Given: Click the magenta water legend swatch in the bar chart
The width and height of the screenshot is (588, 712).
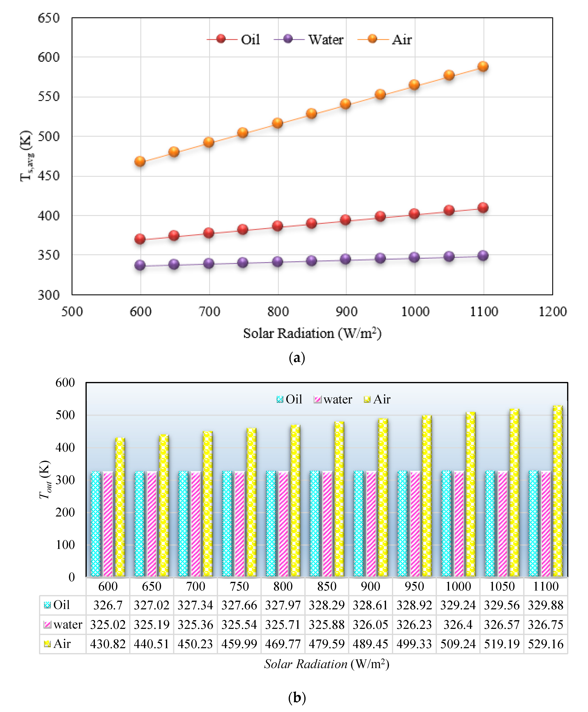Looking at the screenshot, I should click(x=318, y=399).
